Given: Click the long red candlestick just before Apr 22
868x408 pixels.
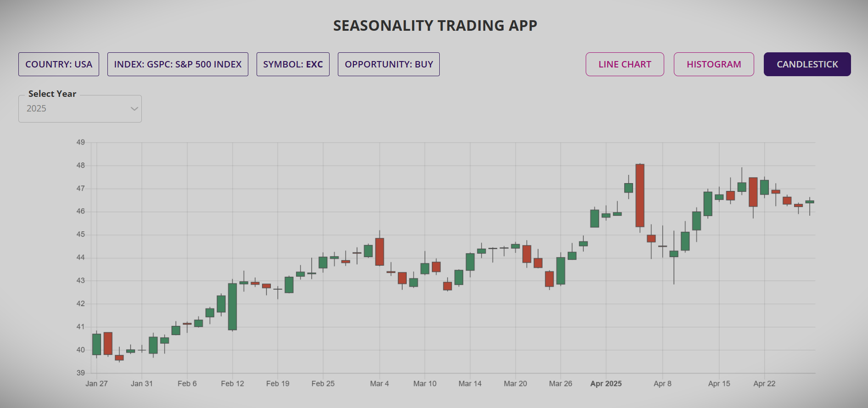Looking at the screenshot, I should click(x=753, y=192).
